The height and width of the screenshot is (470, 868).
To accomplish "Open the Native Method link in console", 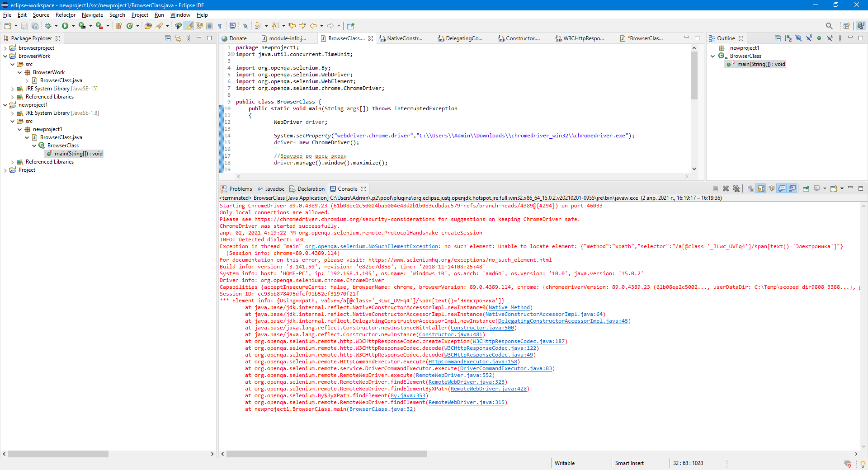I will (509, 307).
